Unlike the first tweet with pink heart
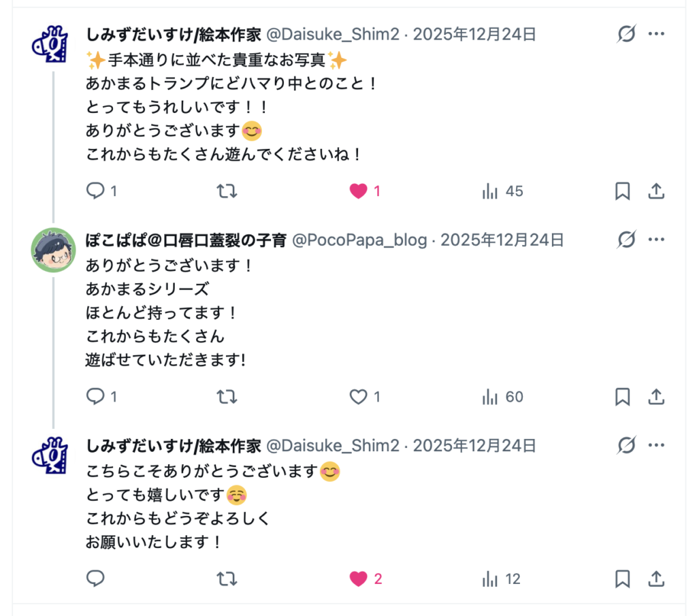The height and width of the screenshot is (616, 697). coord(359,191)
